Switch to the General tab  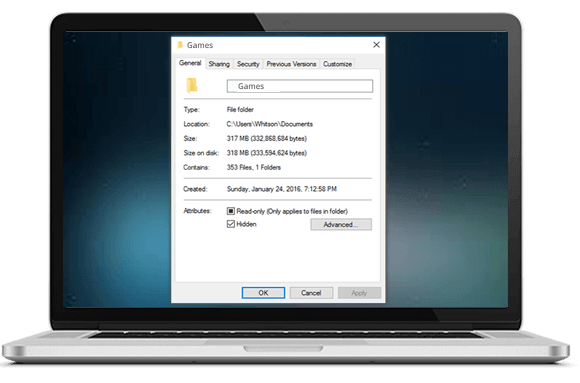pyautogui.click(x=190, y=63)
